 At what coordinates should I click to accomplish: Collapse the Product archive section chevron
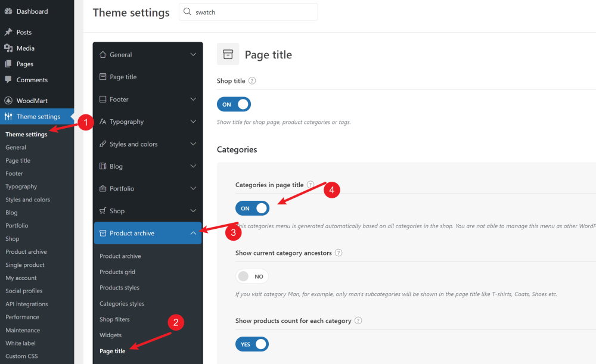click(193, 234)
